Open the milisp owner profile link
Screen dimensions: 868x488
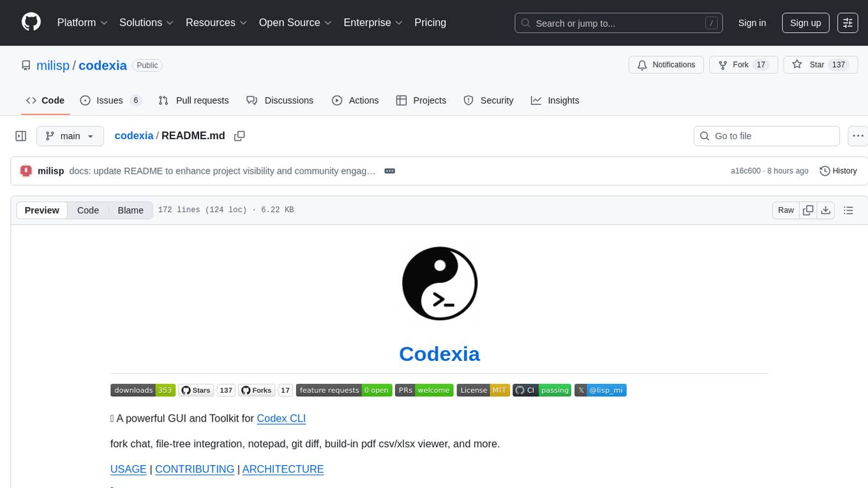(53, 65)
